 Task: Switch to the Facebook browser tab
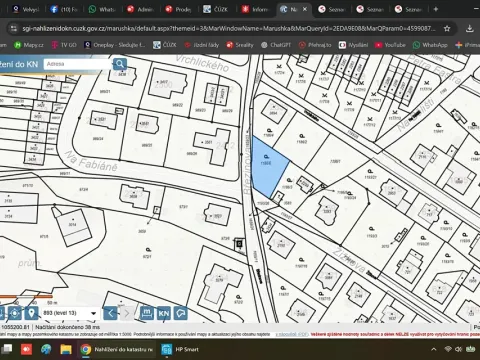[63, 9]
